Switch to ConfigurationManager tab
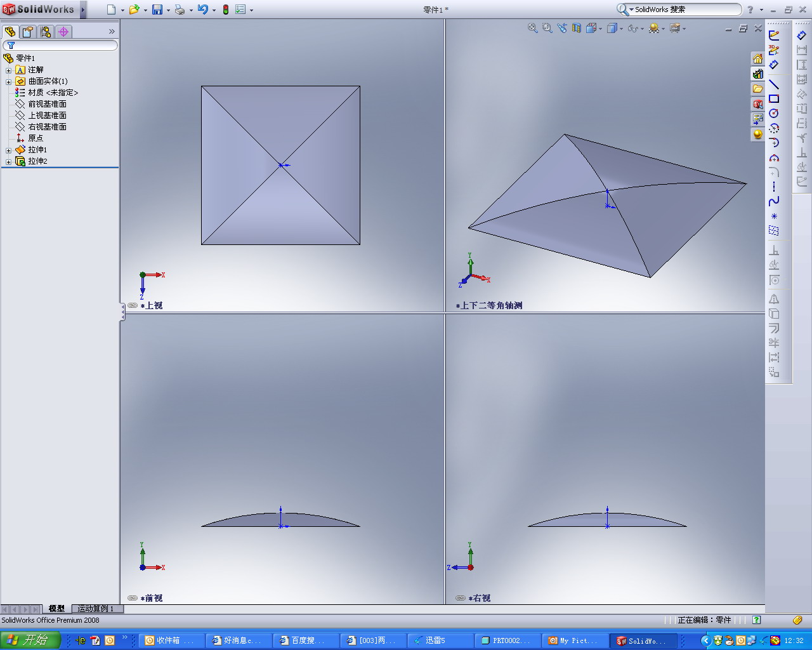 (x=46, y=32)
